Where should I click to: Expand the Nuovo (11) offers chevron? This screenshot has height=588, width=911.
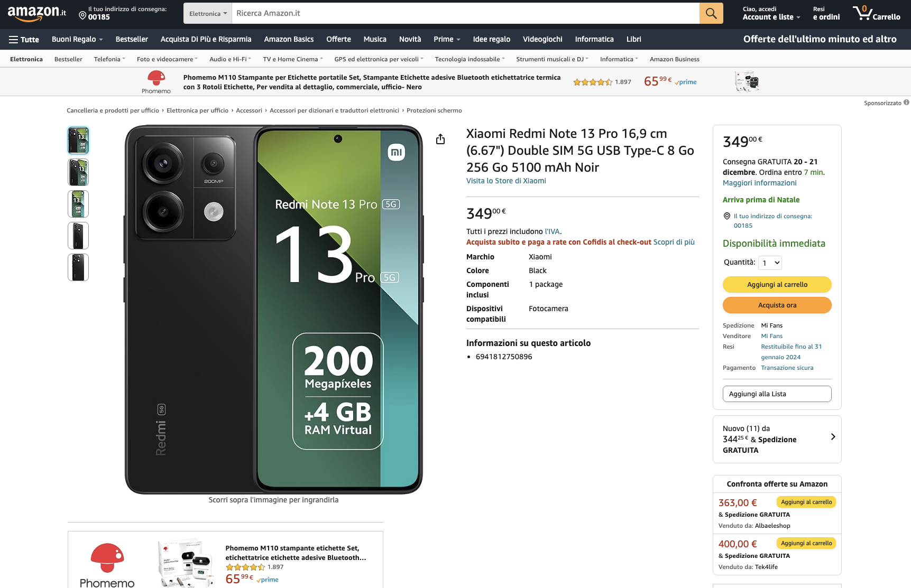[833, 437]
